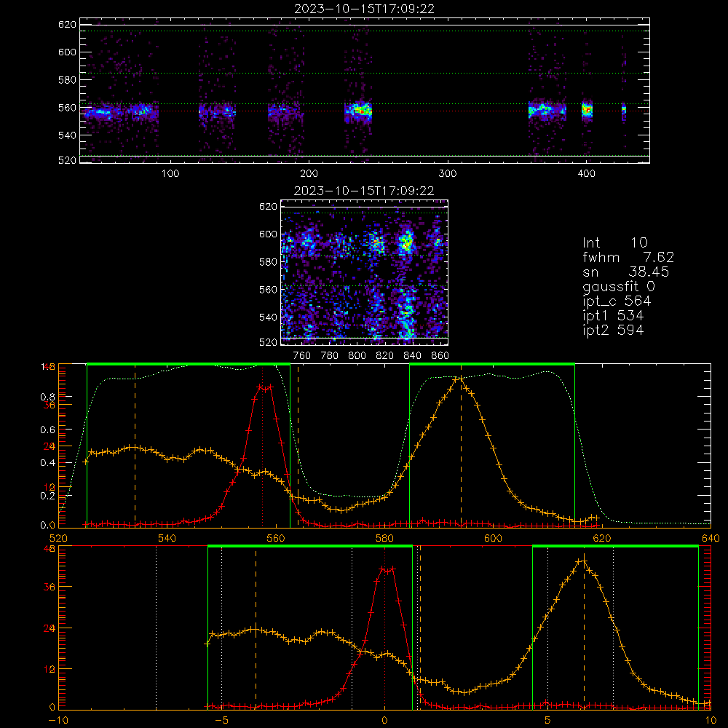Viewport: 728px width, 728px height.
Task: Click the right thick green bar atop profile plot
Action: tap(492, 364)
